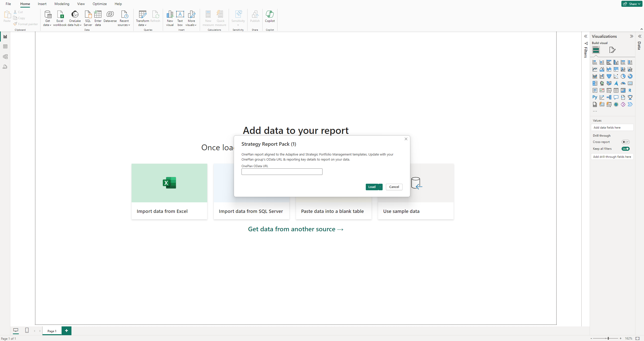Image resolution: width=644 pixels, height=341 pixels.
Task: Click Get data from another source link
Action: tap(296, 229)
